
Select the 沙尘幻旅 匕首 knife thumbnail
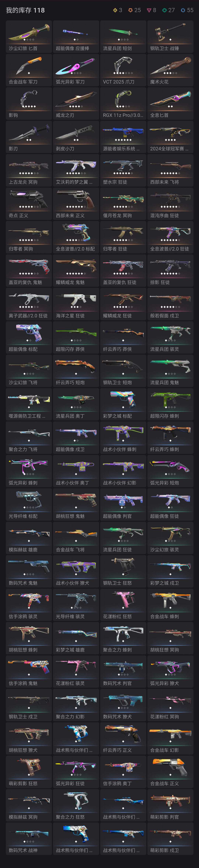pos(29,36)
